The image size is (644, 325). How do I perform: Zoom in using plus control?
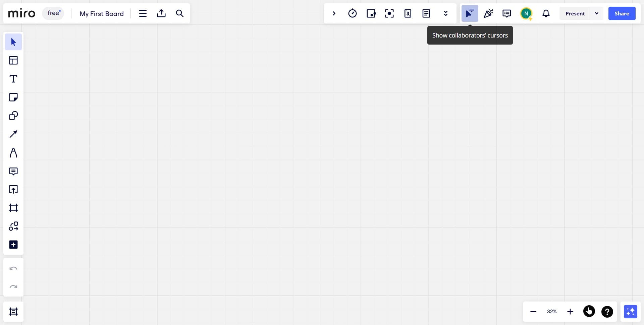[x=570, y=312]
